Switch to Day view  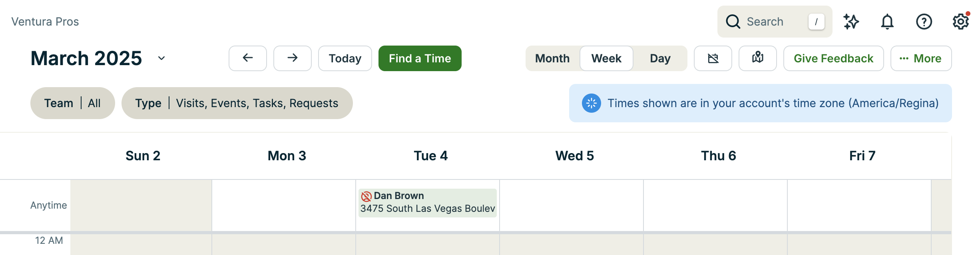660,58
